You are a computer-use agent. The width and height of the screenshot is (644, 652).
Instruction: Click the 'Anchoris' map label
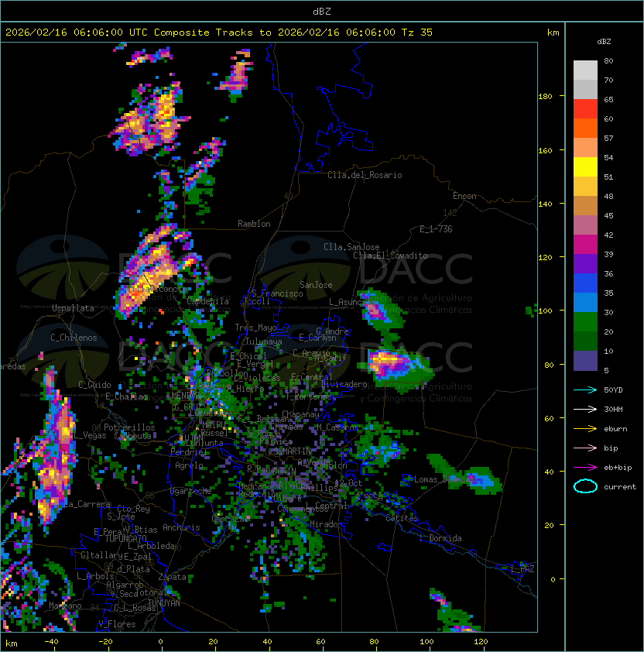coord(181,527)
